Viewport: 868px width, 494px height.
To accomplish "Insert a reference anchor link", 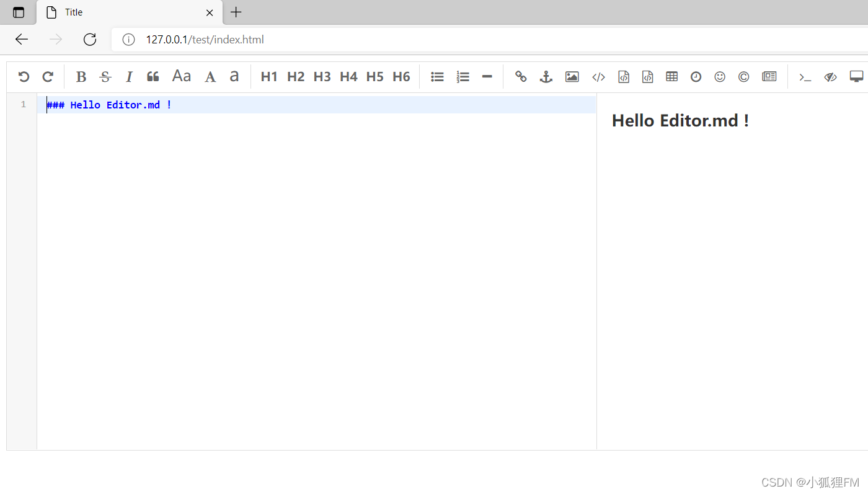I will click(x=546, y=77).
